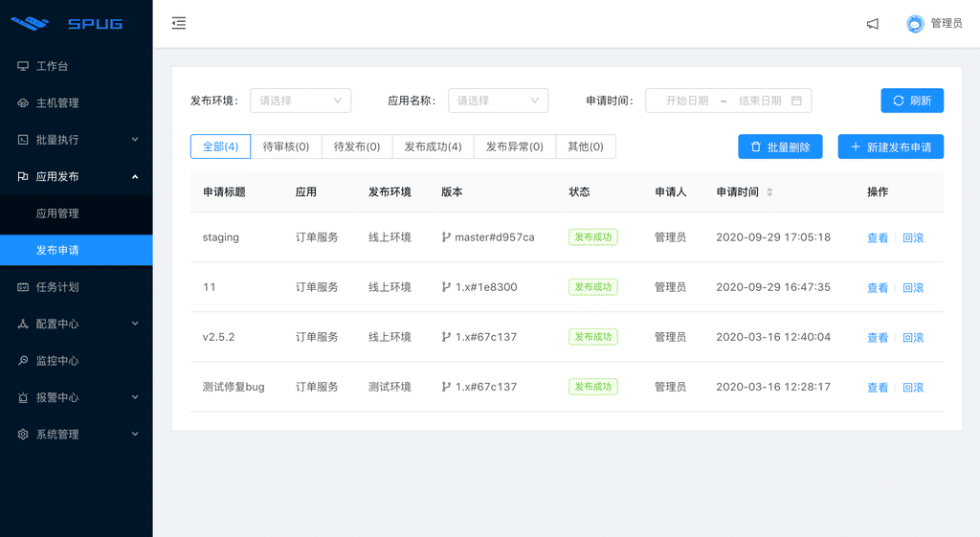The image size is (980, 537).
Task: Click the administrator avatar icon
Action: pyautogui.click(x=915, y=24)
